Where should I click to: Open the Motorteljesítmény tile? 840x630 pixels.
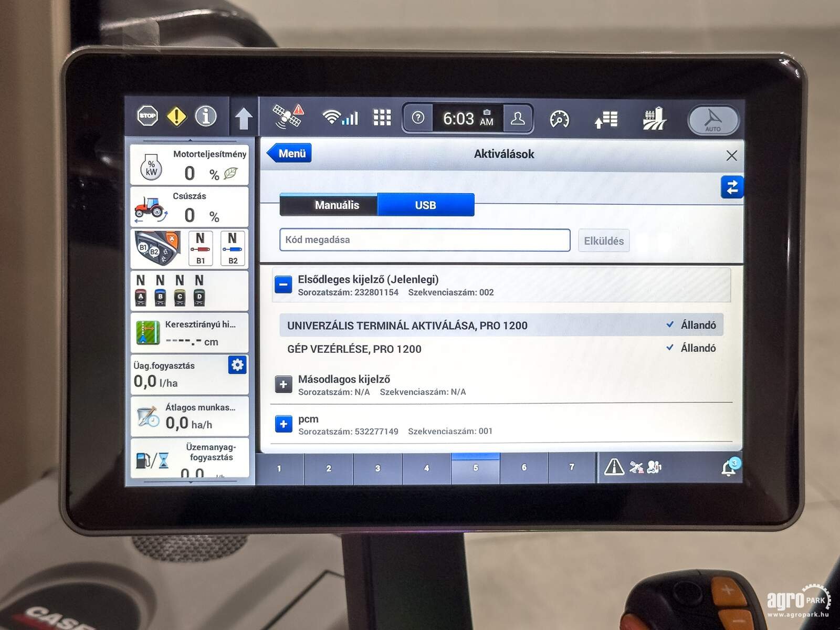[x=190, y=164]
